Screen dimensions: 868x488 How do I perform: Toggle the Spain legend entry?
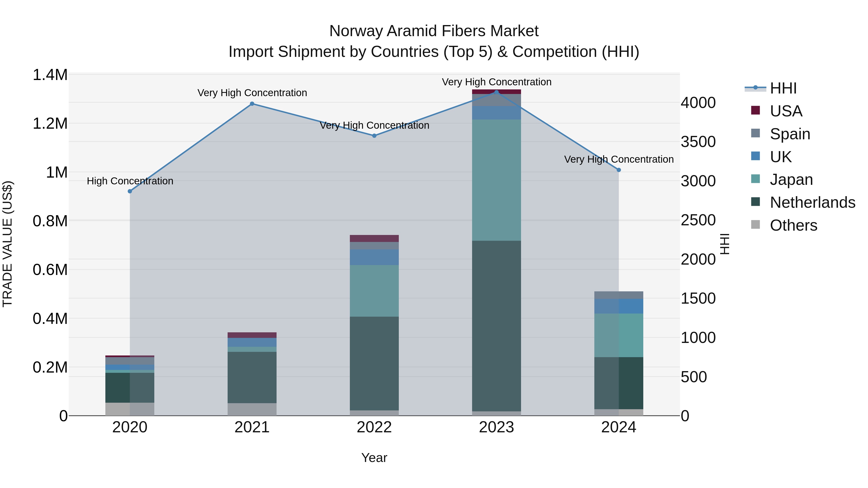pyautogui.click(x=780, y=134)
